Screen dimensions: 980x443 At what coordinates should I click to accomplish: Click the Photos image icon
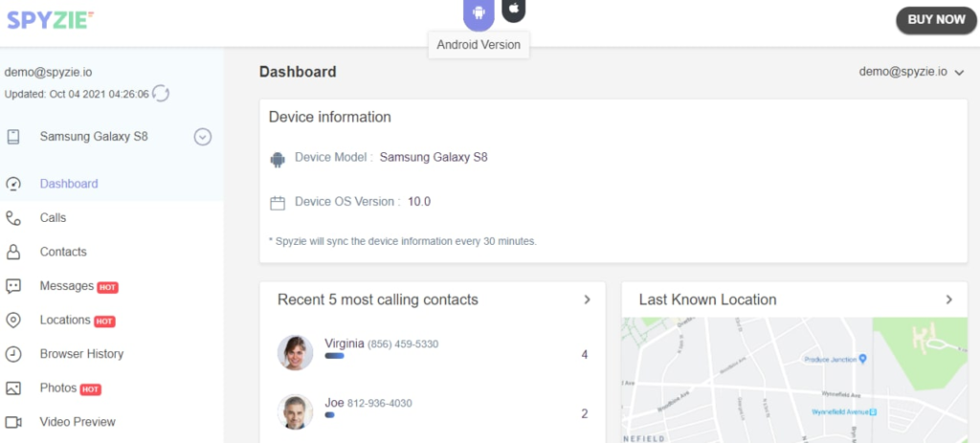[13, 388]
